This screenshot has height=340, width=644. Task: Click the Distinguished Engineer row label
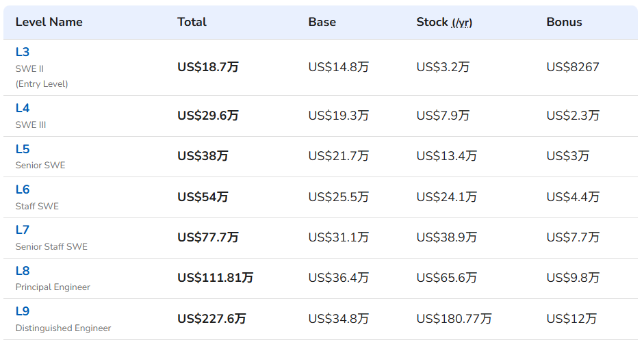click(x=63, y=328)
